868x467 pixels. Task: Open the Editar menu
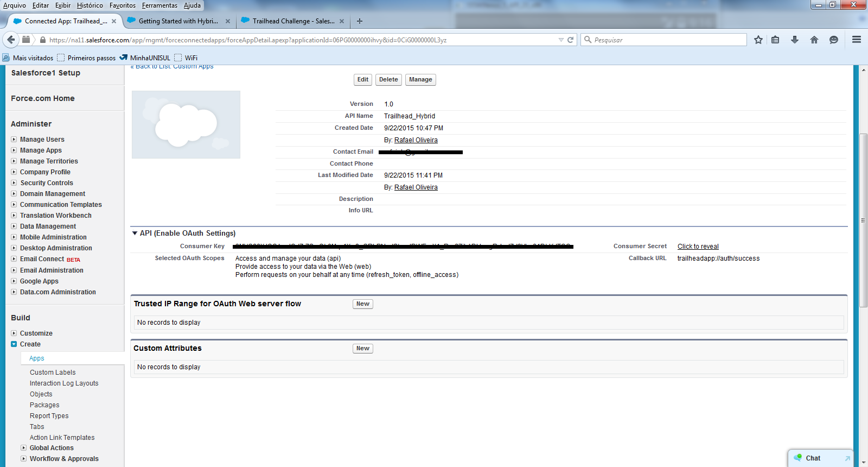(x=41, y=5)
